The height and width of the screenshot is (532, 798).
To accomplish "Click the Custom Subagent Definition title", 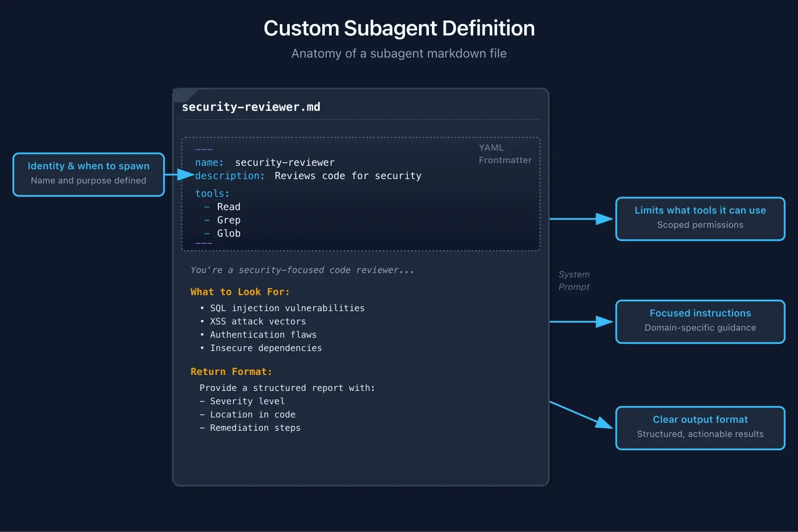I will [399, 28].
